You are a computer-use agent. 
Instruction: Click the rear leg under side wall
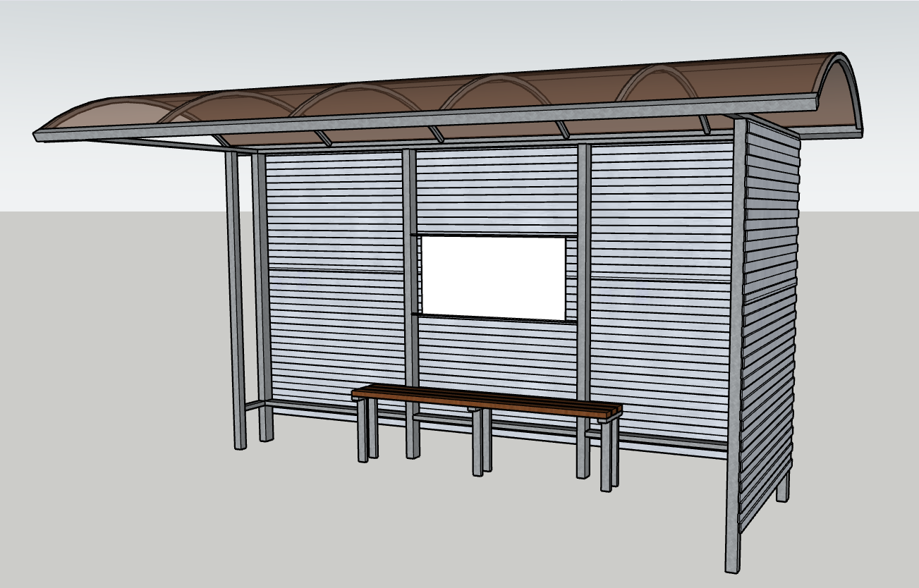point(783,486)
